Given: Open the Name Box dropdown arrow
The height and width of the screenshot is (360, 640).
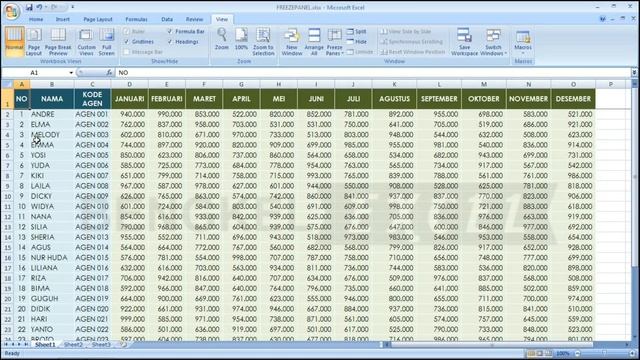Looking at the screenshot, I should click(71, 73).
